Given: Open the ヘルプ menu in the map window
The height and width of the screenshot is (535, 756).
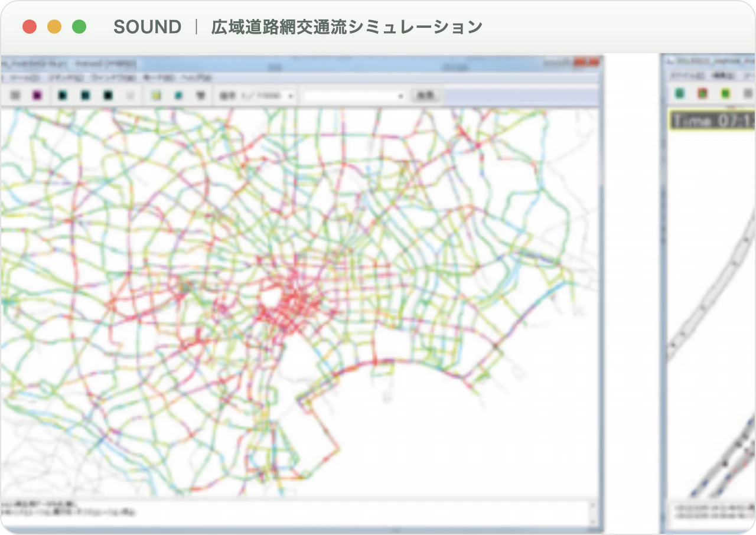Looking at the screenshot, I should click(x=195, y=78).
